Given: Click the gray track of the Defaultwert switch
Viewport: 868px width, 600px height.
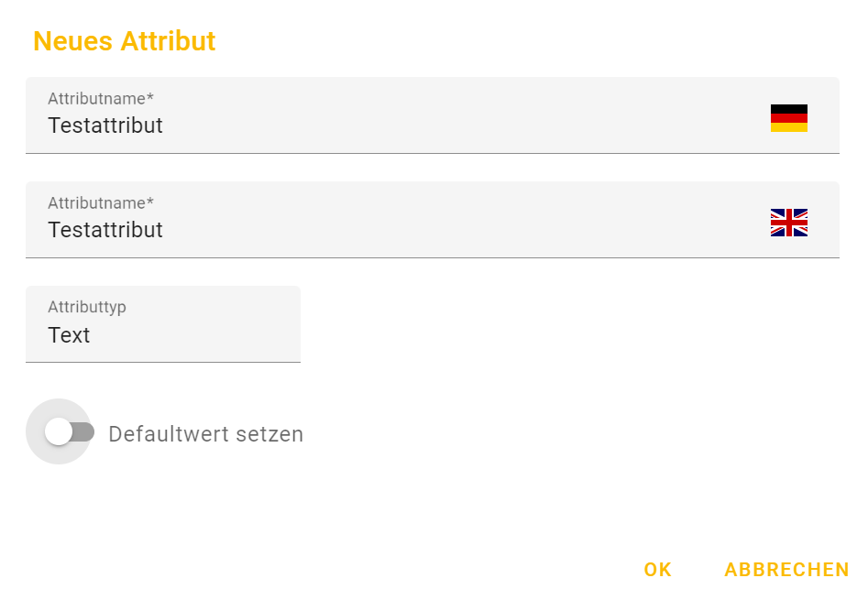Looking at the screenshot, I should (x=85, y=431).
